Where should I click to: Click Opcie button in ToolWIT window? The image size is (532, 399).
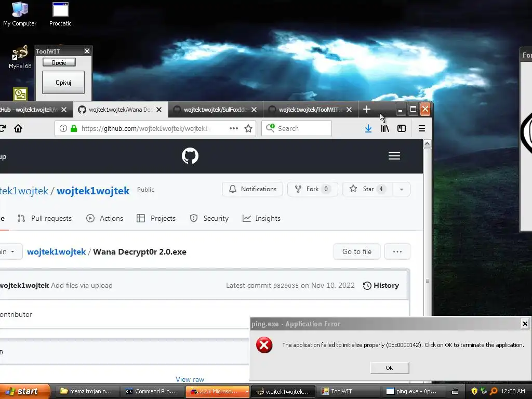pos(59,62)
